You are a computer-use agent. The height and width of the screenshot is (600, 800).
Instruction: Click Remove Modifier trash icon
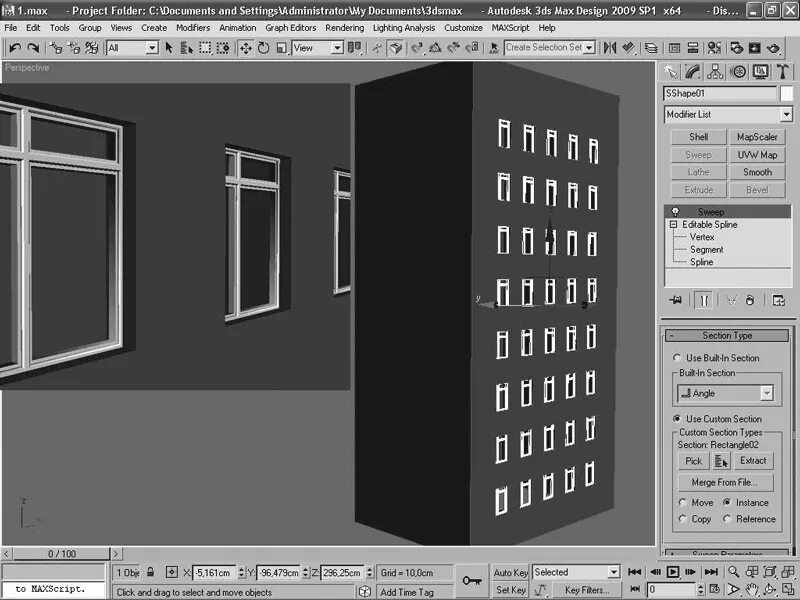pyautogui.click(x=750, y=300)
